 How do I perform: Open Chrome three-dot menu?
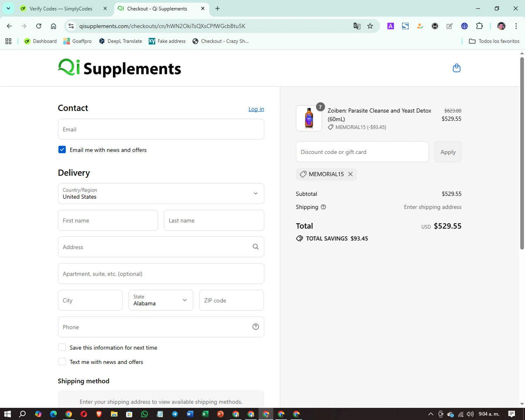[516, 26]
